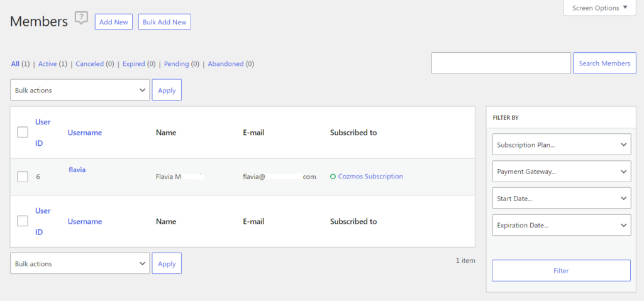Click the help icon beside the Members title
This screenshot has height=301, width=644.
pos(81,18)
